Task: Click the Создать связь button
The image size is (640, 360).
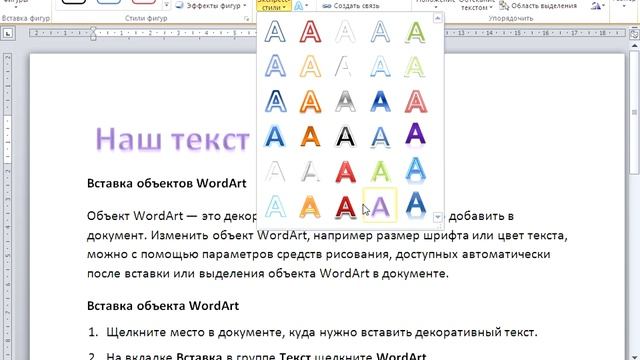Action: click(x=351, y=6)
